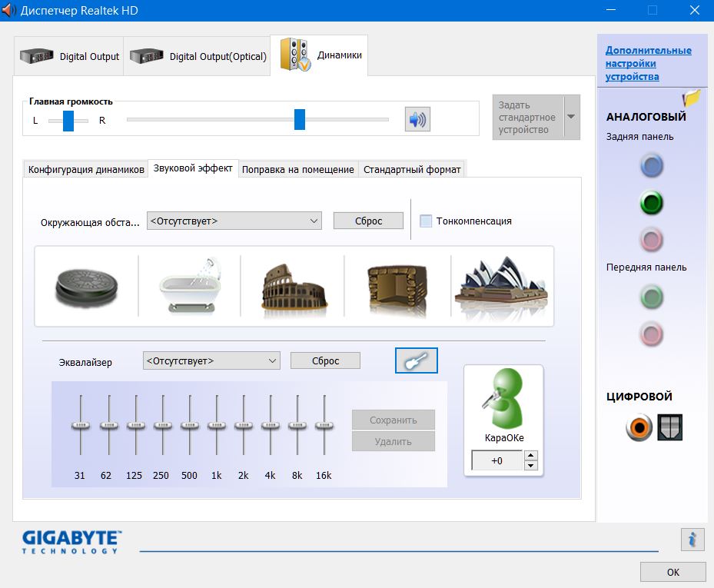The width and height of the screenshot is (714, 588).
Task: Click the 62 Hz equalizer slider
Action: tap(109, 425)
